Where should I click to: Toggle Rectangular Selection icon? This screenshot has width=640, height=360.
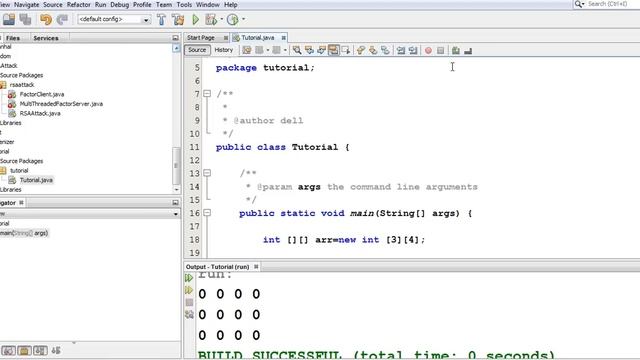click(x=346, y=50)
